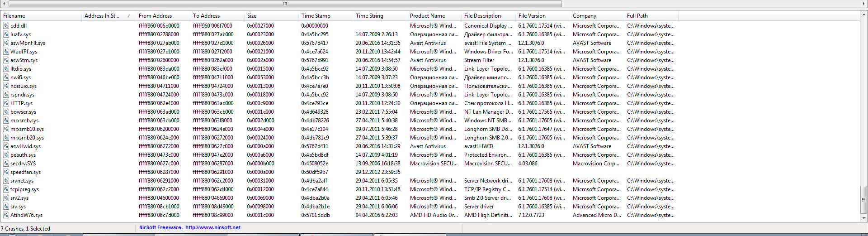Sort by Time Stamp column header
868x236 pixels.
325,16
